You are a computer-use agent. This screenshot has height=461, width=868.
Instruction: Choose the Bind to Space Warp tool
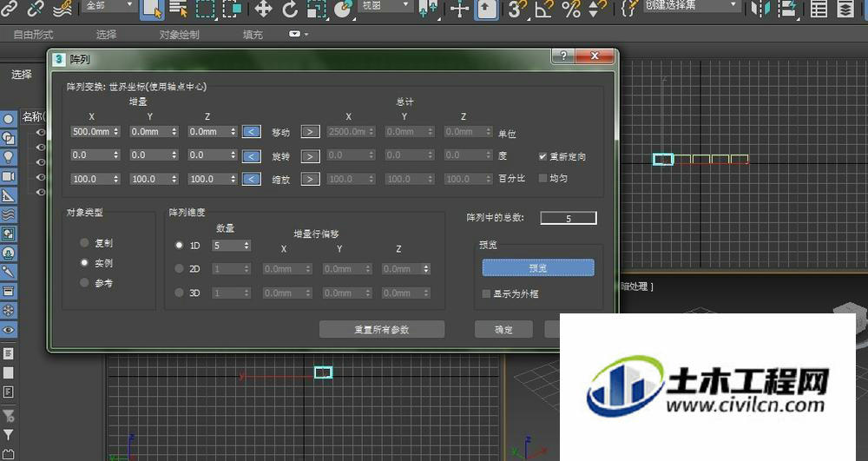tap(62, 8)
